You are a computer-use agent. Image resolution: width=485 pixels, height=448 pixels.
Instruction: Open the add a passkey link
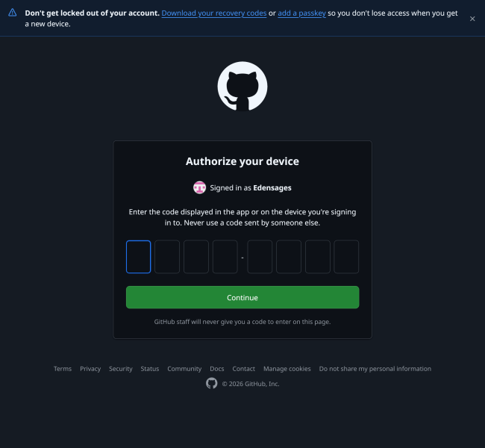click(301, 13)
